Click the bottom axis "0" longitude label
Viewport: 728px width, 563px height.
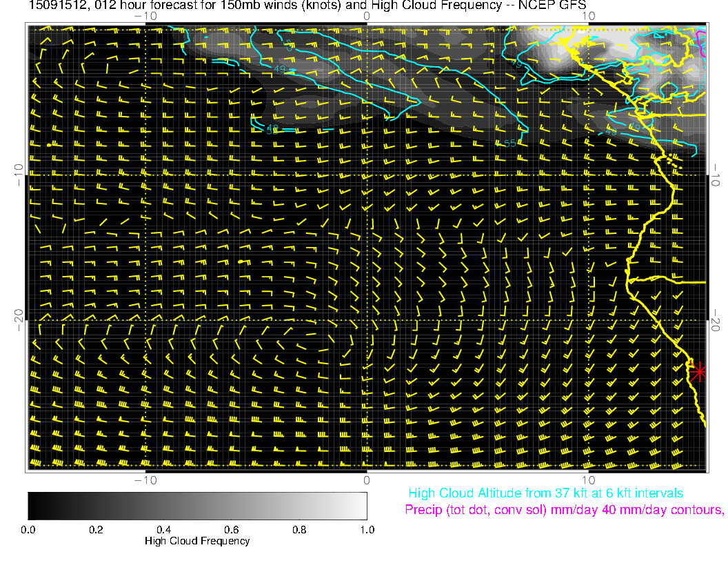[x=366, y=480]
